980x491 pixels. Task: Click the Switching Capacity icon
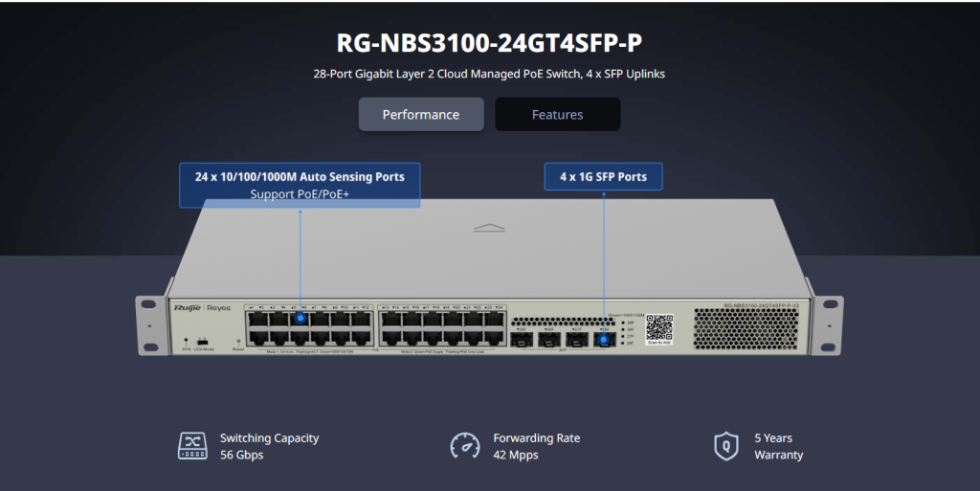click(x=192, y=446)
